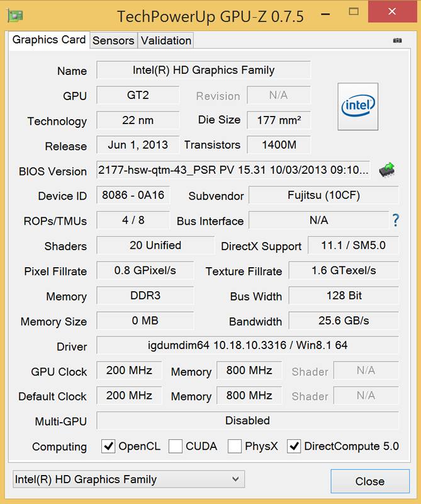Select the Driver field igdumdim64 10.18.10.3316
The image size is (421, 504).
coord(247,345)
